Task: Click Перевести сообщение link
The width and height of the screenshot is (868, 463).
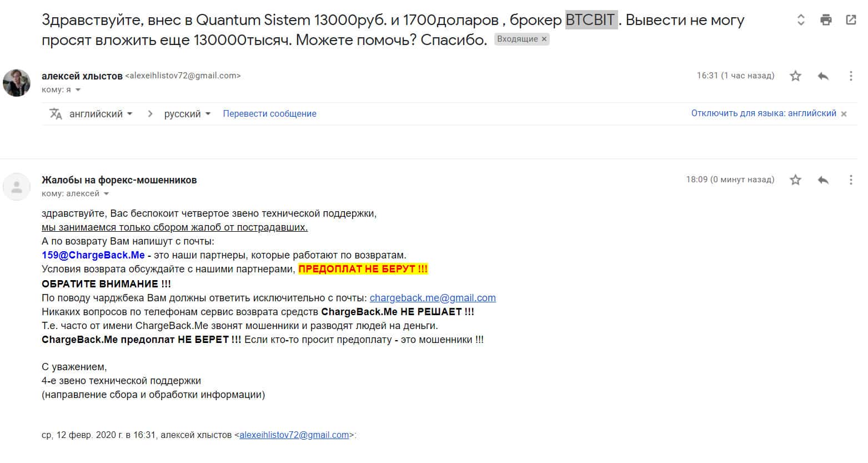Action: point(269,114)
